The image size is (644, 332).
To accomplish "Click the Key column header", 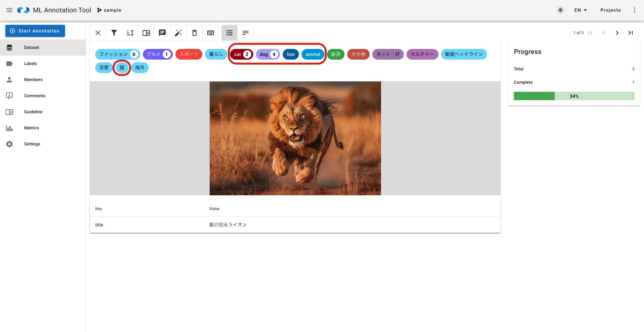I will [x=99, y=209].
